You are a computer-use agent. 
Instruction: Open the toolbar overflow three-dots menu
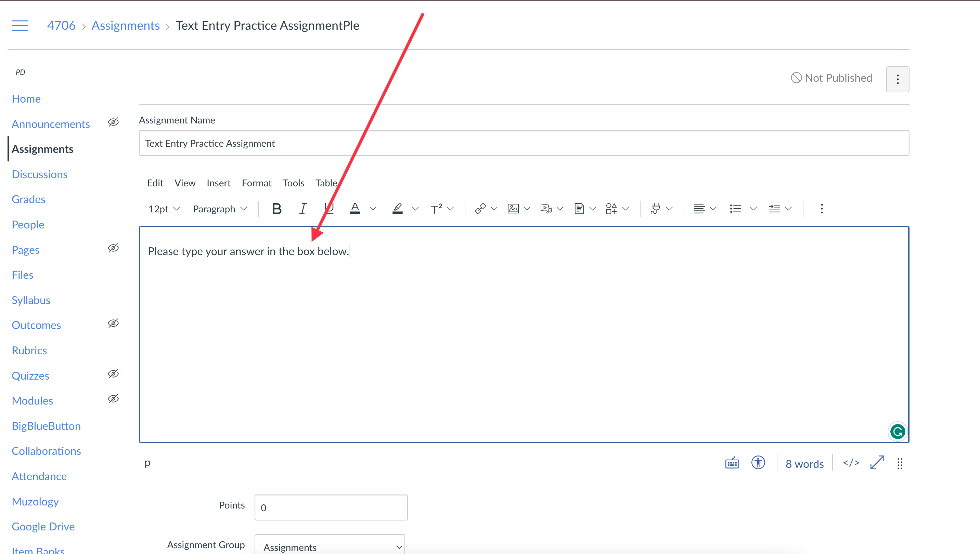pos(822,209)
